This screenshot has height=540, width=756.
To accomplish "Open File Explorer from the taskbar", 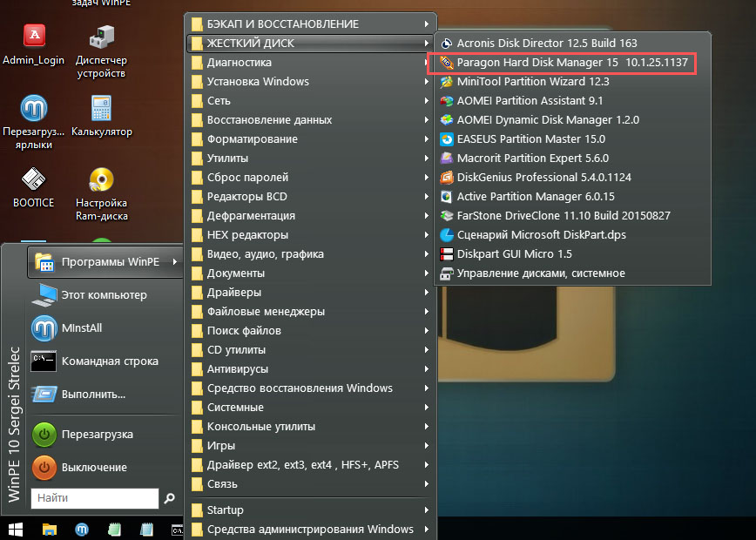I will tap(50, 530).
